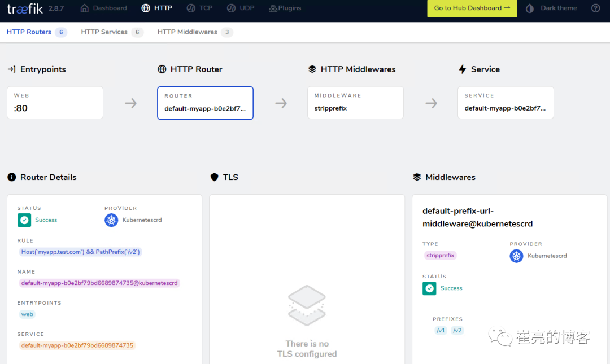This screenshot has width=610, height=364.
Task: Open the UDP nav item
Action: (x=241, y=8)
